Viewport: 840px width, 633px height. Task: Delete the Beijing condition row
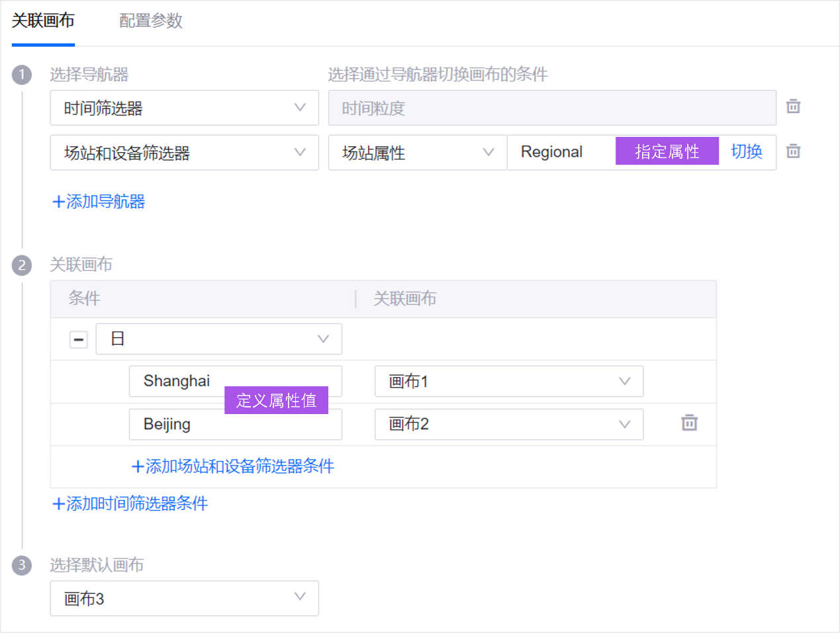[689, 423]
